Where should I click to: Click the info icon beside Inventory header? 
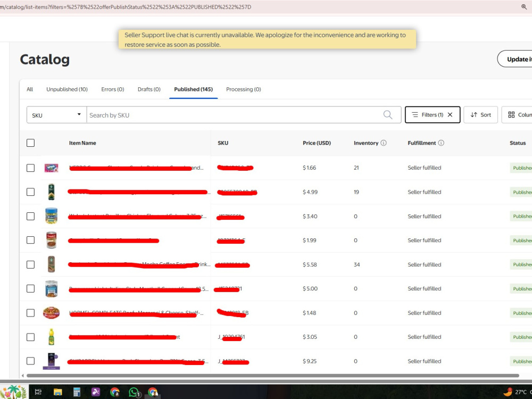tap(384, 143)
